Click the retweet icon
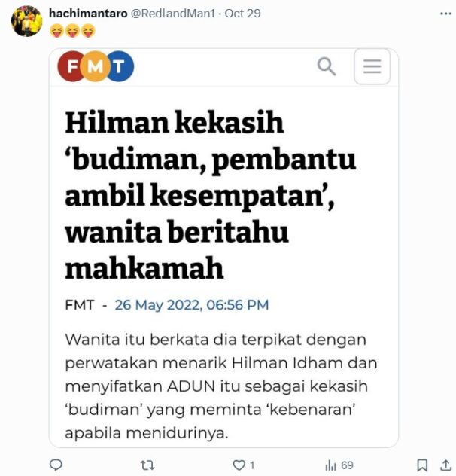 (x=147, y=465)
